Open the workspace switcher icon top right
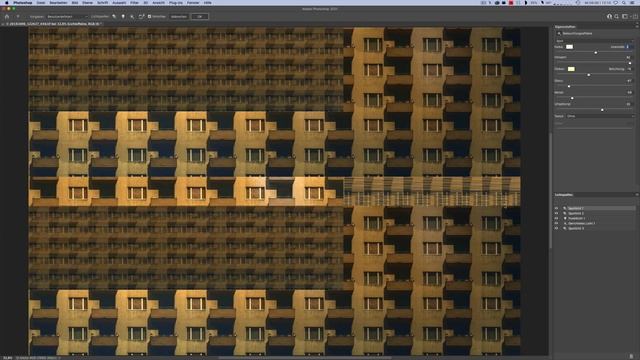 (x=625, y=17)
